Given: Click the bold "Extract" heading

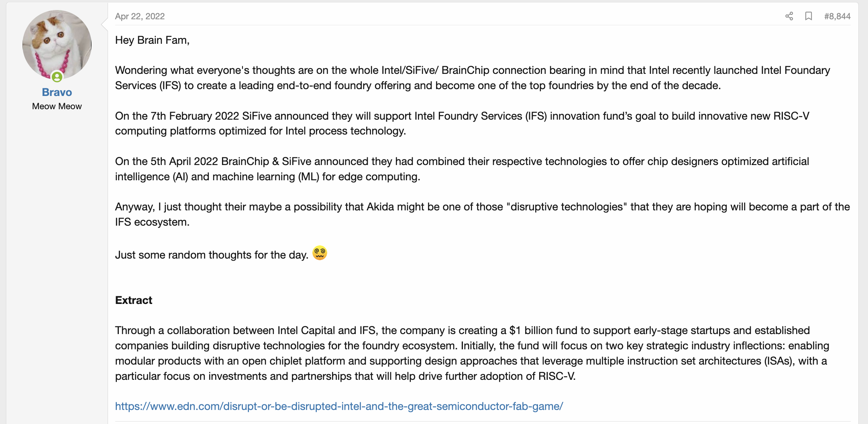Looking at the screenshot, I should [x=134, y=300].
